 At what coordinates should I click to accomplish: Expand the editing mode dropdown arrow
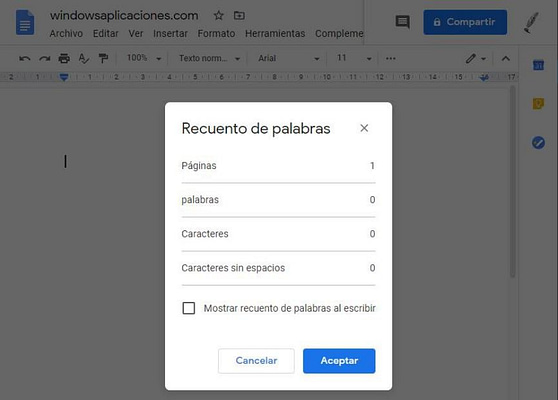(484, 59)
